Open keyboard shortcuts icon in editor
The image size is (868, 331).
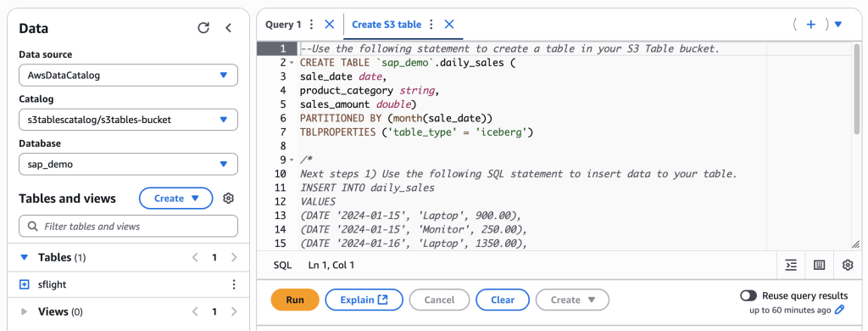coord(820,265)
